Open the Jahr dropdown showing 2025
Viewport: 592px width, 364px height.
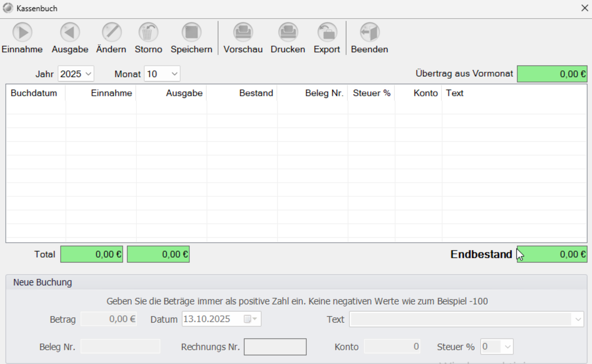(76, 74)
